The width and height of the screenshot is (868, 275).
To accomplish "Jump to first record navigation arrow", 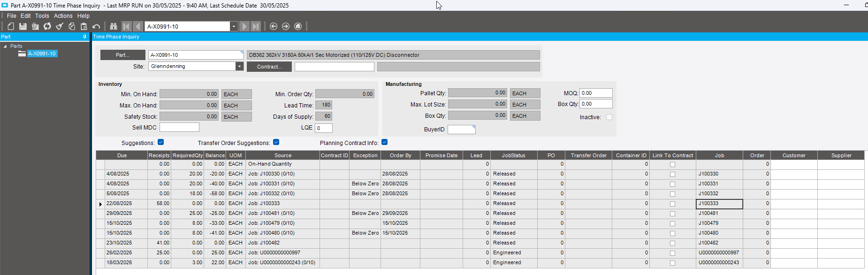I will pos(126,26).
